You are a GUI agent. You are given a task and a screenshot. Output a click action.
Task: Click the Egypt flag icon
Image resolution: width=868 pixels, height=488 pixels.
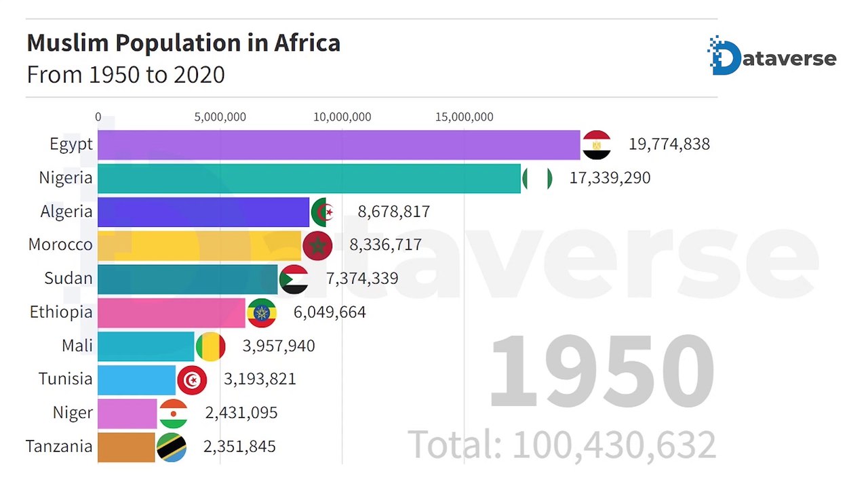click(x=597, y=145)
